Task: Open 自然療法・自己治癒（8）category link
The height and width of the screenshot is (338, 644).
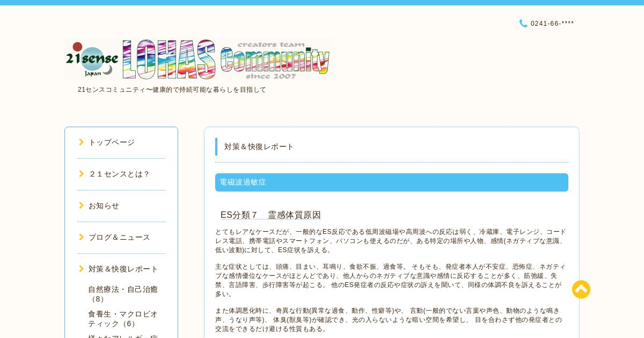Action: click(123, 294)
